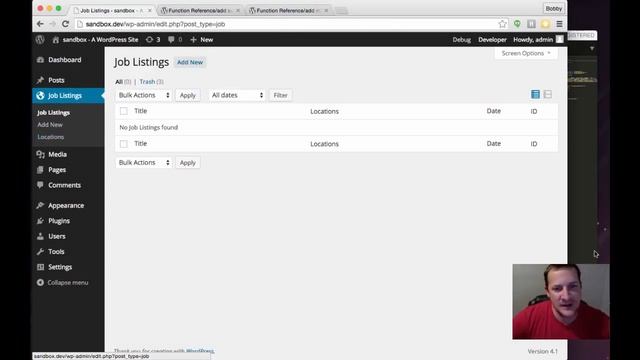Reload the page with refresh icon

[x=65, y=24]
